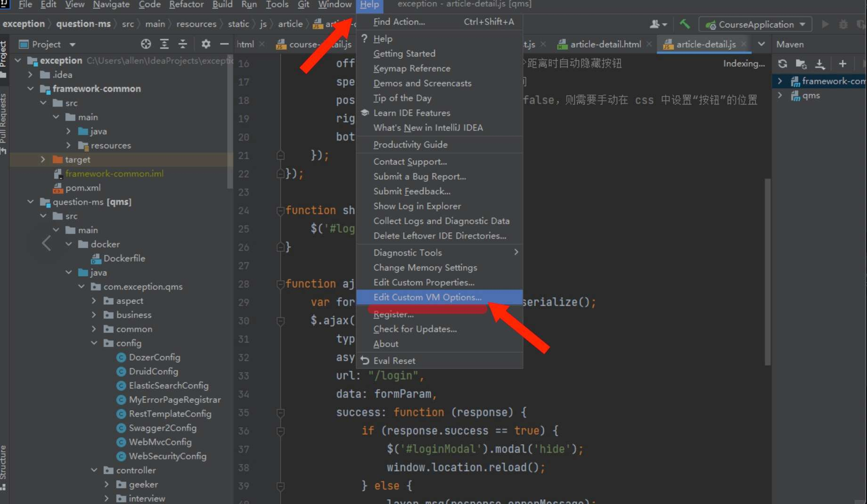Open the Pull Requests tool window
Image resolution: width=867 pixels, height=504 pixels.
pos(4,123)
